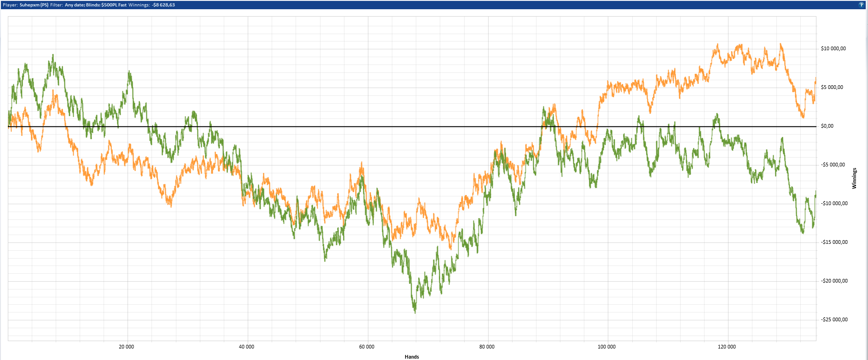
Task: Click the -$20 000,00 axis label
Action: click(834, 281)
